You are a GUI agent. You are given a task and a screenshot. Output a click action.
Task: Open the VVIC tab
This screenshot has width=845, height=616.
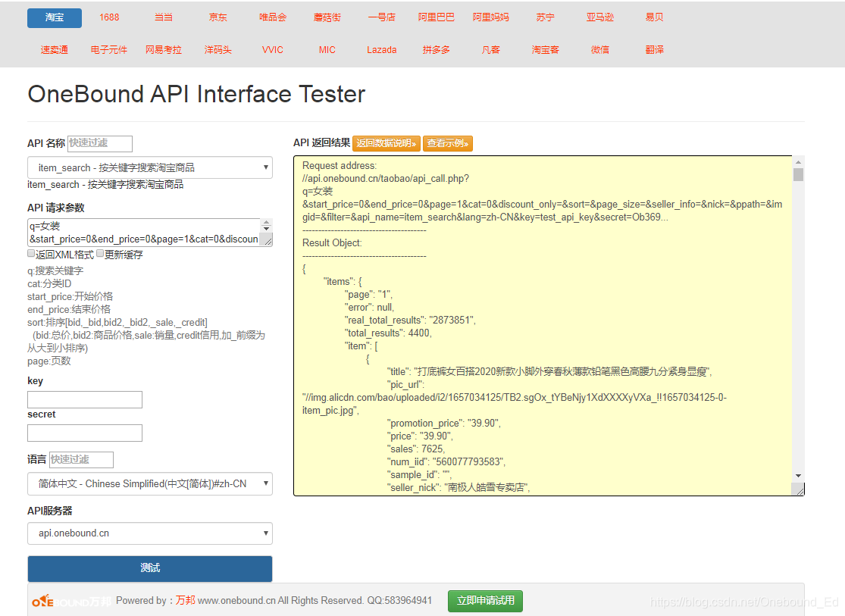pos(273,50)
